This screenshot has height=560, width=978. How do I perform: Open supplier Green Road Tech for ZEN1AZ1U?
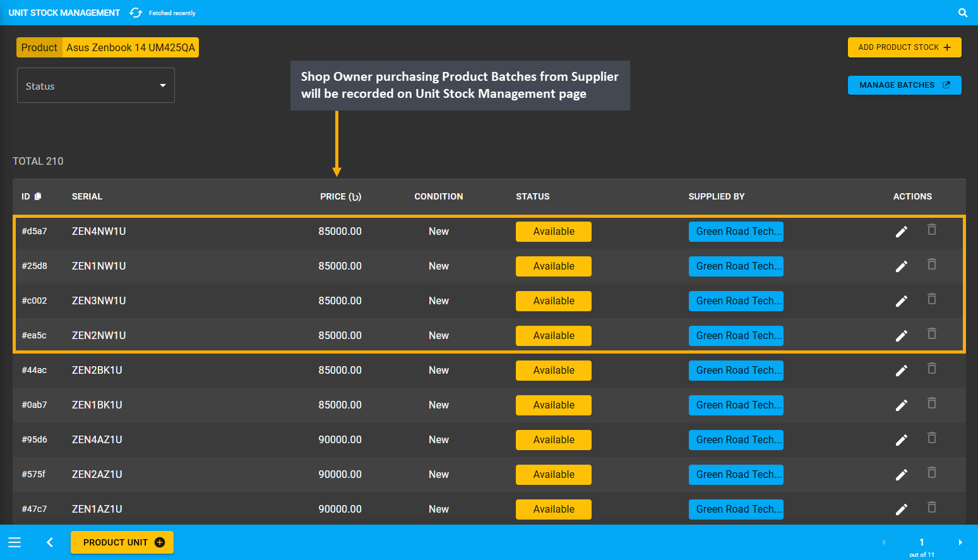[736, 509]
